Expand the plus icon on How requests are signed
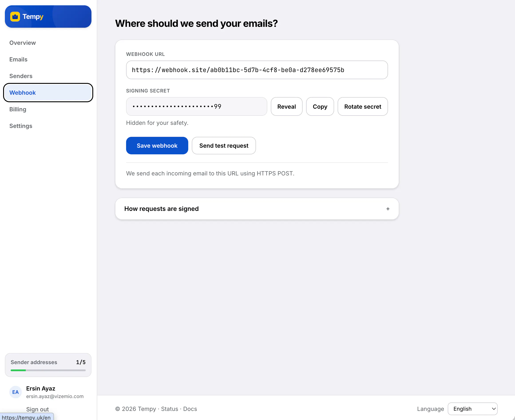The width and height of the screenshot is (515, 420). point(388,209)
